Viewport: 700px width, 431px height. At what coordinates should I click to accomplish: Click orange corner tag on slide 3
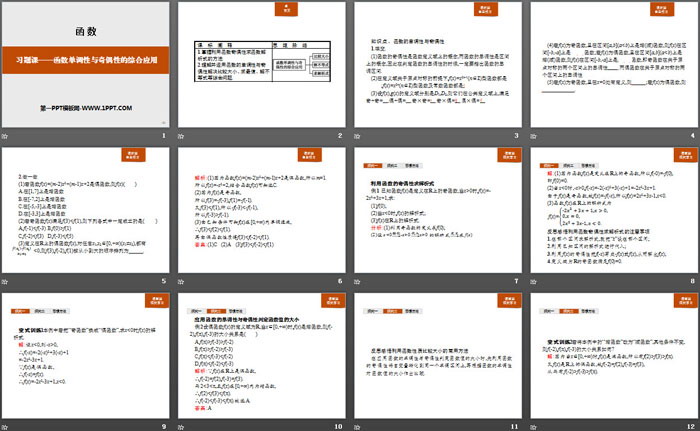pyautogui.click(x=486, y=9)
